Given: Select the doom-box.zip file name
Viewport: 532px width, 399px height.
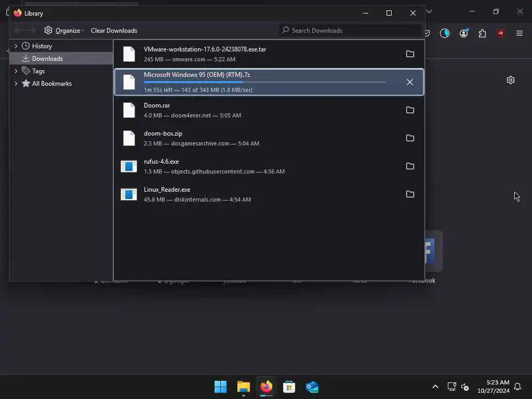Looking at the screenshot, I should point(163,134).
